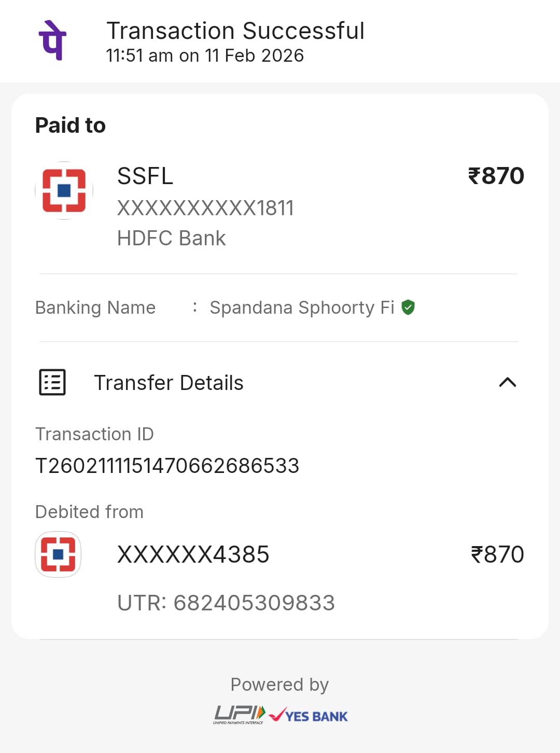The width and height of the screenshot is (560, 753).
Task: Collapse Transfer Details with the chevron
Action: [x=507, y=383]
